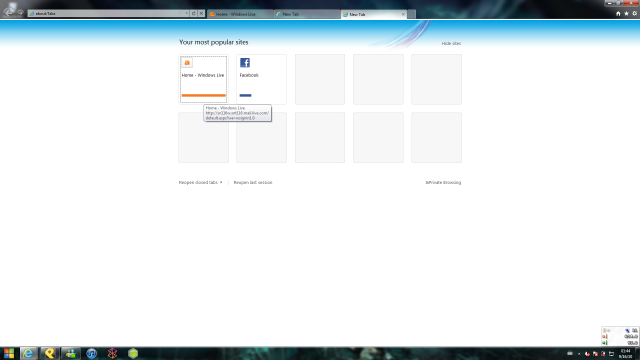The width and height of the screenshot is (640, 360).
Task: Open the Favorites star icon
Action: click(x=627, y=13)
